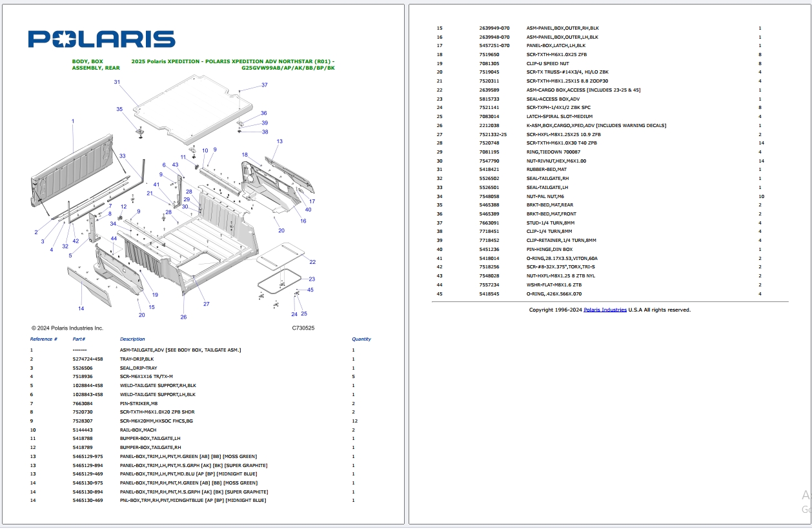Viewport: 812px width, 529px height.
Task: Select the 'Description' column header
Action: 132,339
